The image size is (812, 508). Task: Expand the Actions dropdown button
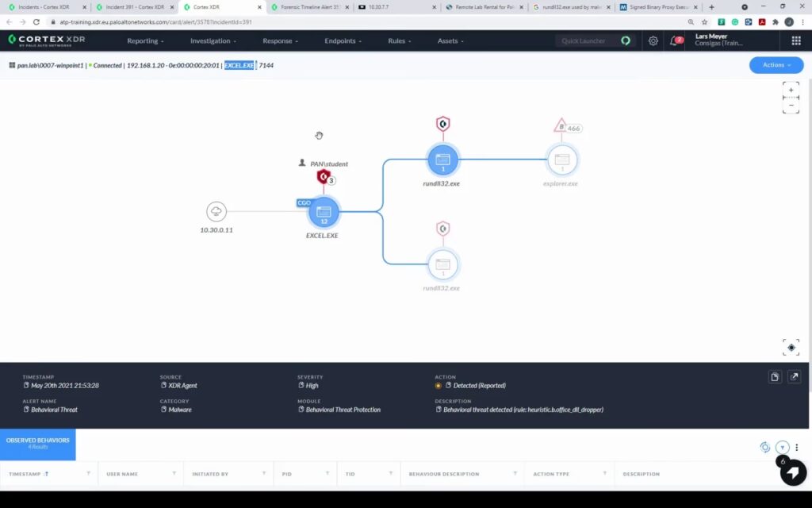(776, 65)
